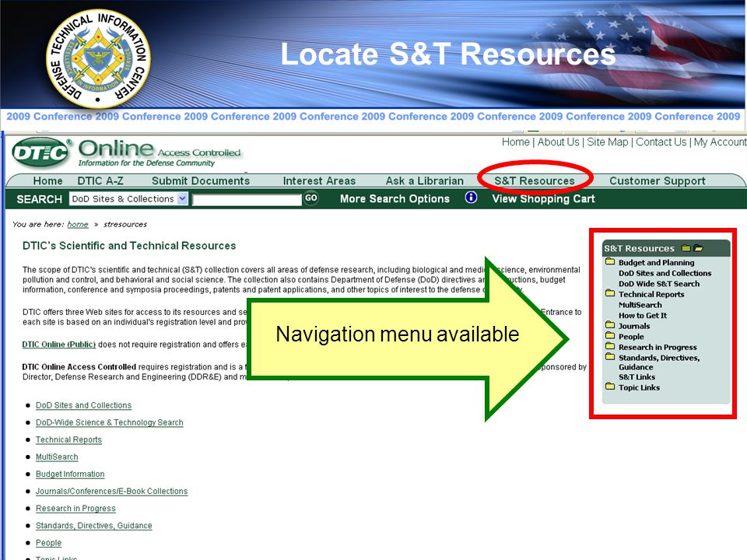
Task: Select People in sidebar menu
Action: pos(631,336)
